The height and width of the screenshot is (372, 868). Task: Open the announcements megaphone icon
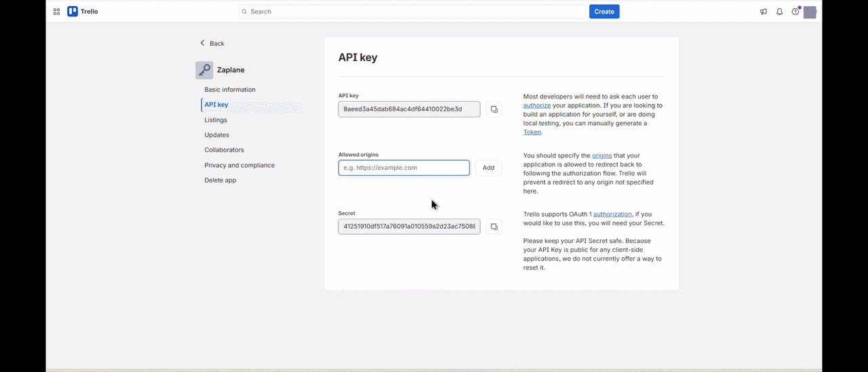pos(764,12)
